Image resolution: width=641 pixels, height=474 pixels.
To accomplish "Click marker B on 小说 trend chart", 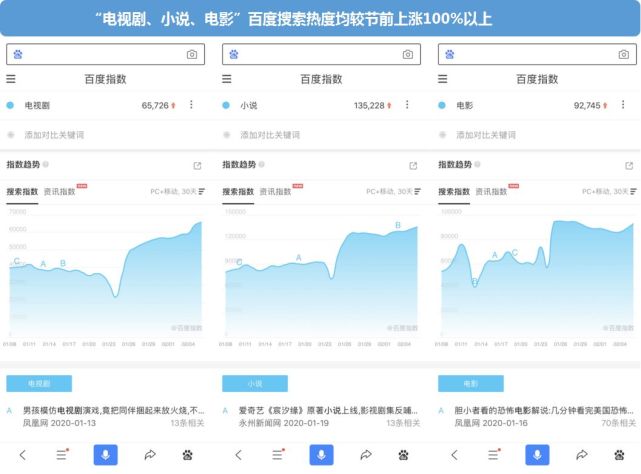I will (x=398, y=225).
